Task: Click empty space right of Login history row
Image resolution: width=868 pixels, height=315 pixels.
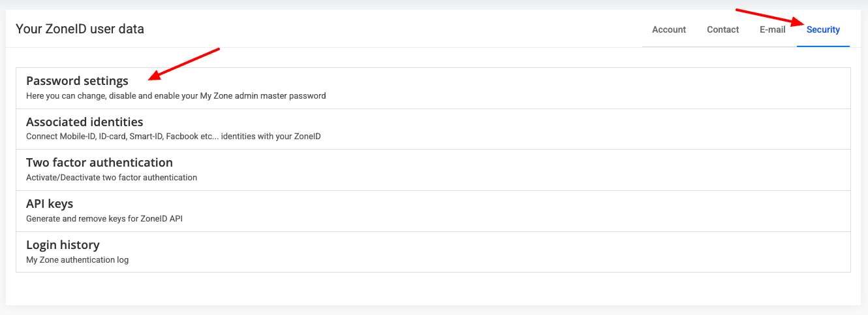Action: pos(522,252)
